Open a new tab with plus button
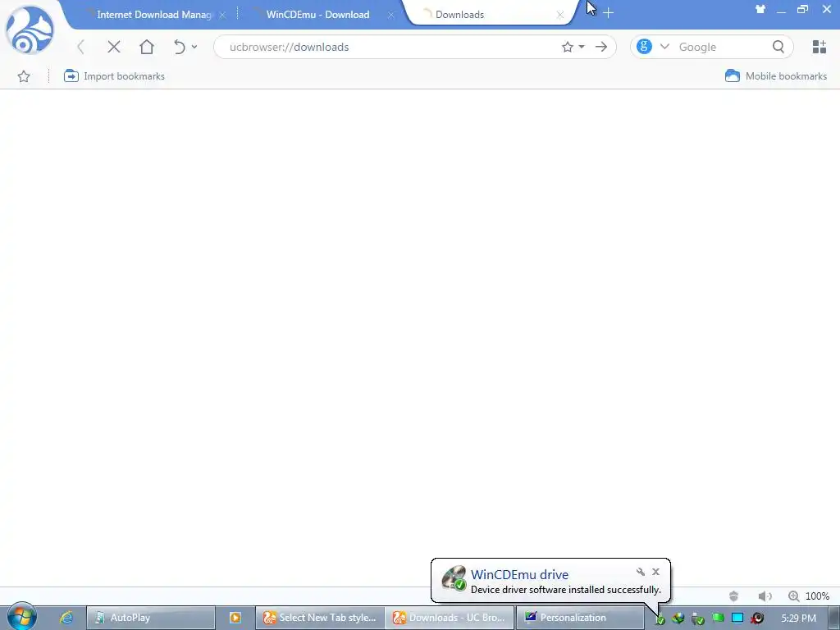The height and width of the screenshot is (630, 840). pyautogui.click(x=608, y=12)
